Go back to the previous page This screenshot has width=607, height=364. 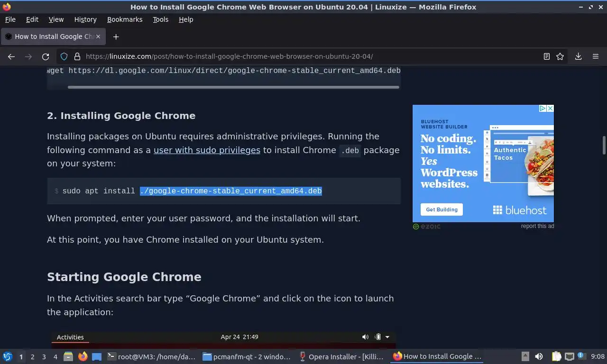click(x=11, y=56)
